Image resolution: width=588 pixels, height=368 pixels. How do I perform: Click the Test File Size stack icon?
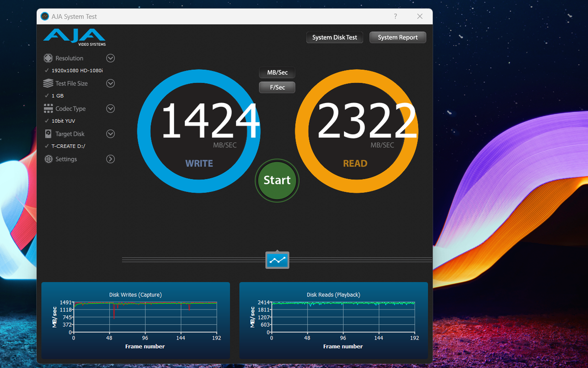[48, 83]
